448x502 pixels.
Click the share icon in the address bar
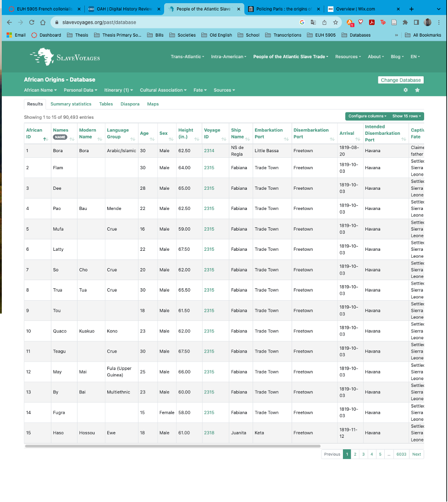[324, 22]
